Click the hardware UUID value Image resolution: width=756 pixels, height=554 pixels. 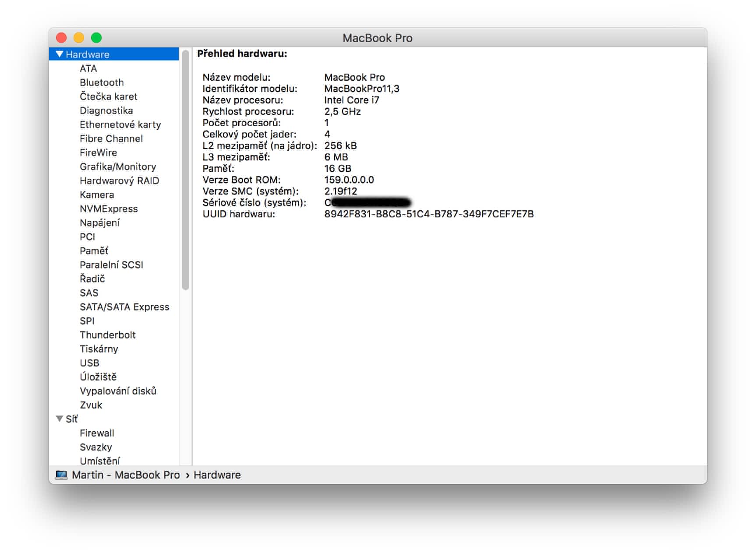pyautogui.click(x=429, y=214)
